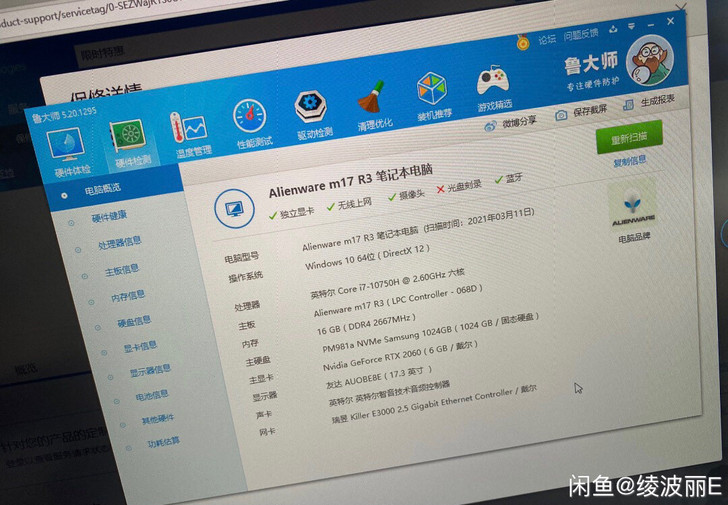Click the skin/theme icon in title bar
The height and width of the screenshot is (505, 728).
pyautogui.click(x=614, y=29)
